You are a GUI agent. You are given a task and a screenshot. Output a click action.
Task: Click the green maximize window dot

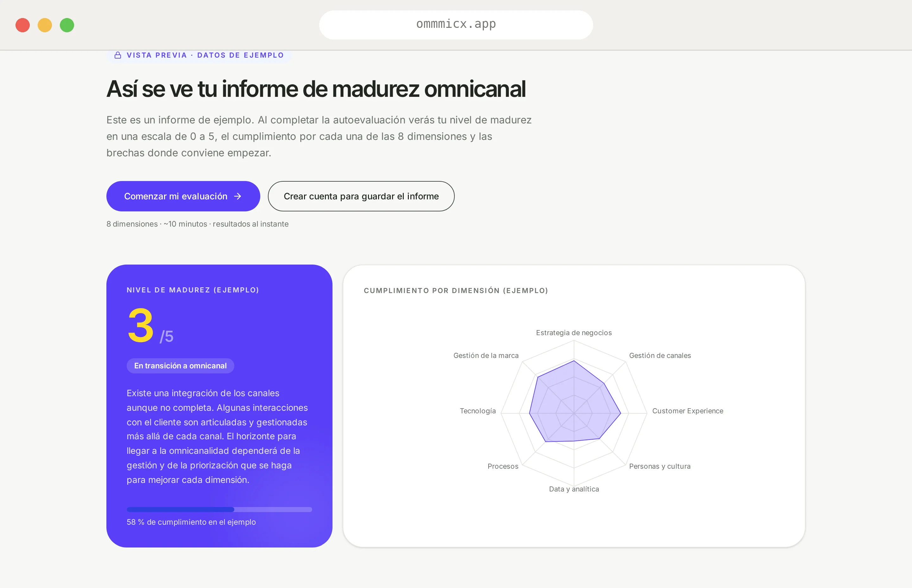(x=67, y=25)
